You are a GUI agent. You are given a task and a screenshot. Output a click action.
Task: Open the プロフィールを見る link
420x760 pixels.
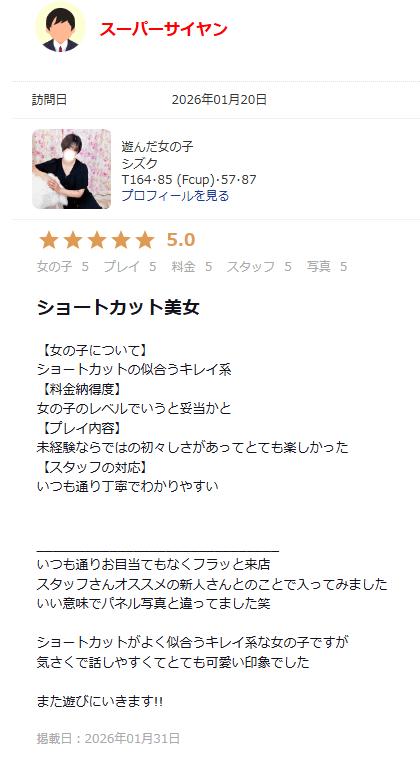coord(175,196)
